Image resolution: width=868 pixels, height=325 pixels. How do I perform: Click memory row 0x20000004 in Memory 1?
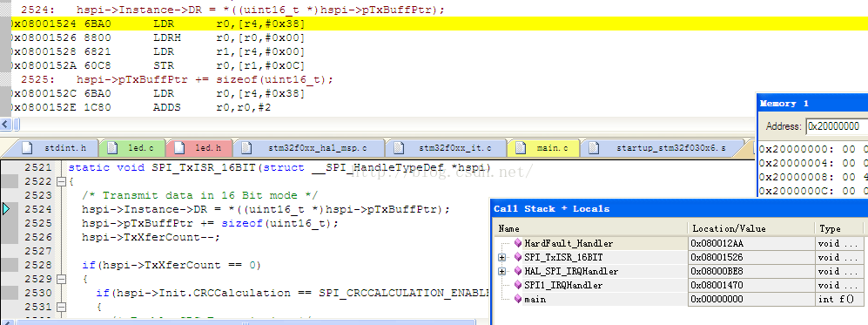click(813, 163)
